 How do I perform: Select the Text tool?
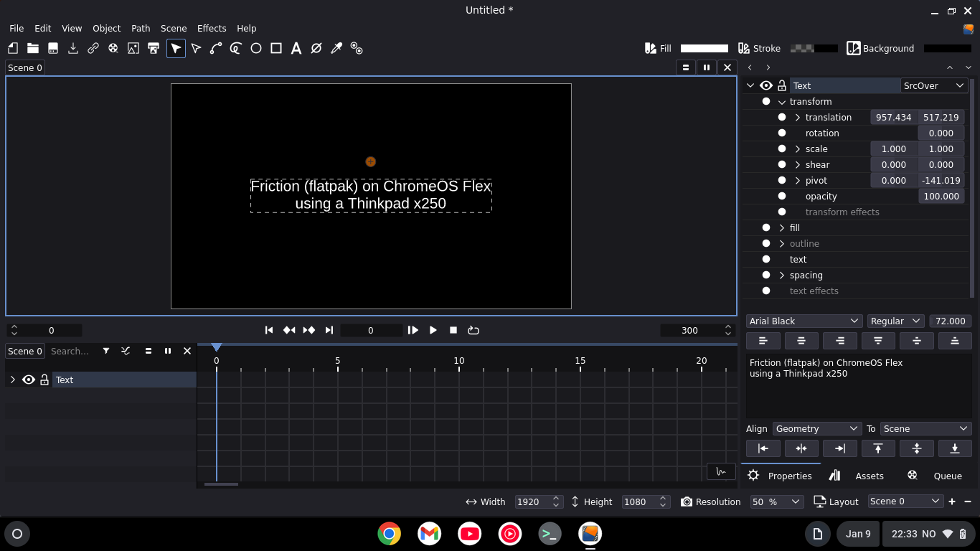[296, 48]
